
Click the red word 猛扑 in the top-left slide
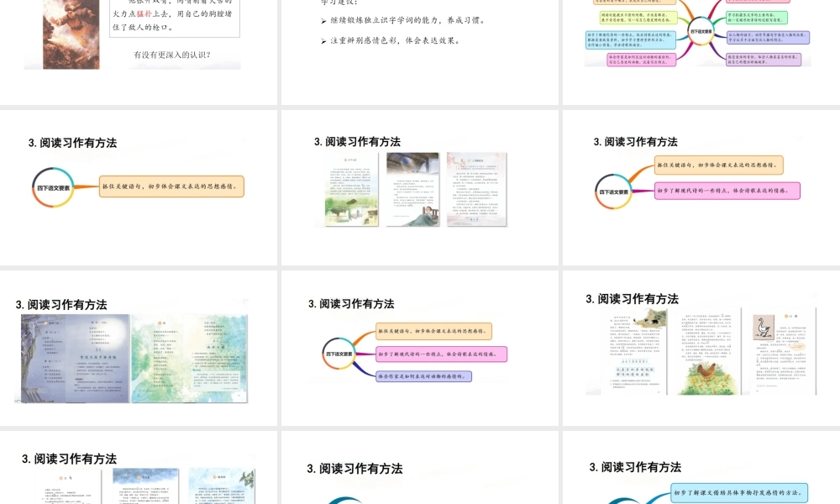coord(144,14)
